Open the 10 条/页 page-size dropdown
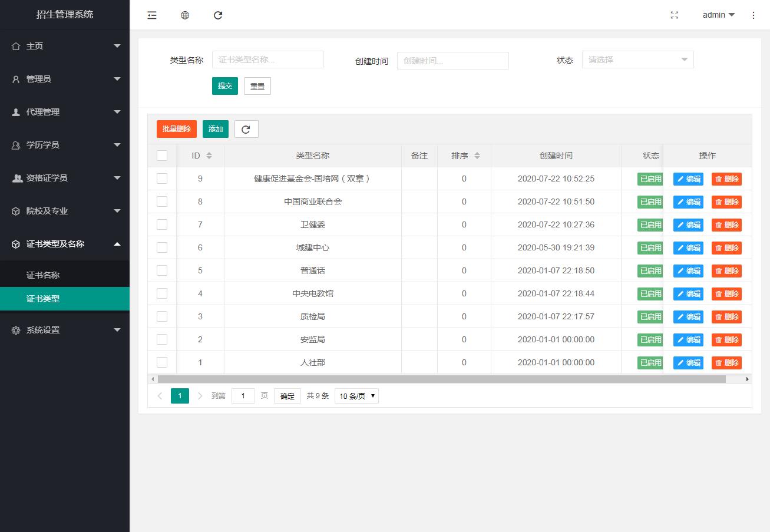Screen dimensions: 770x532 tap(356, 396)
